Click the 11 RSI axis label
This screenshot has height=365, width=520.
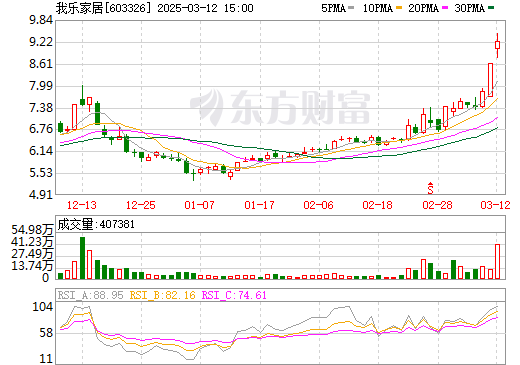46,359
